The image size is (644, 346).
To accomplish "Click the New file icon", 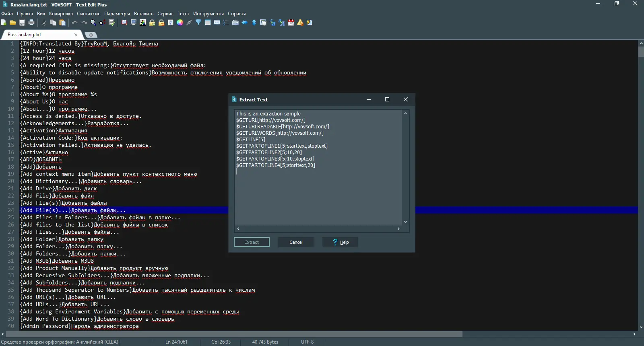I will [4, 23].
